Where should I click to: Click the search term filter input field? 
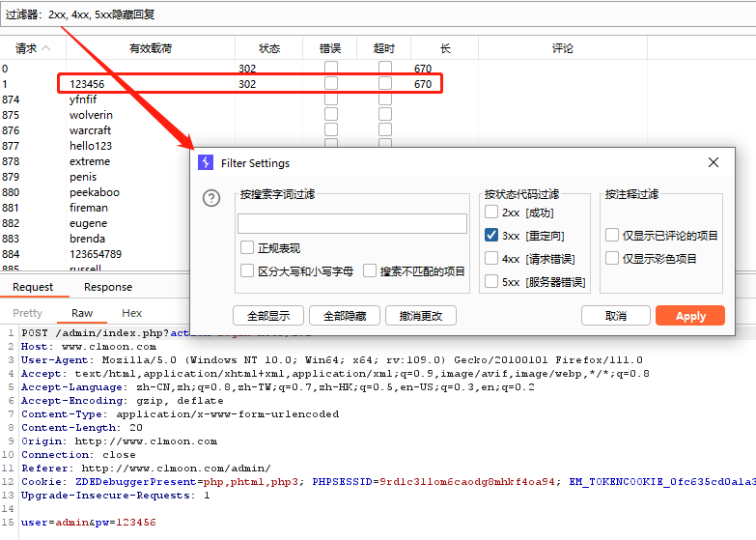352,224
